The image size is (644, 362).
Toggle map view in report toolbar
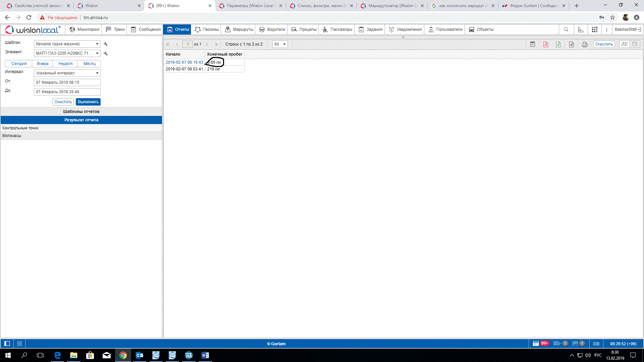(x=624, y=44)
